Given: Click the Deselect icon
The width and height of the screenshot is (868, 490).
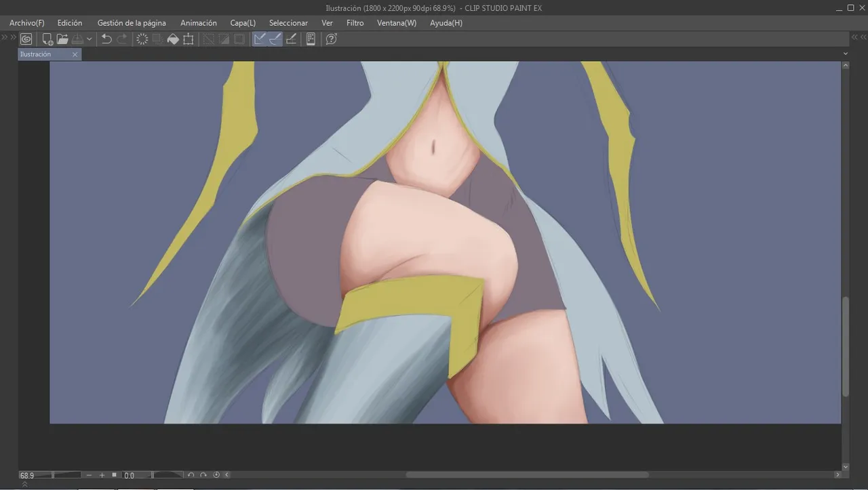Looking at the screenshot, I should [208, 39].
